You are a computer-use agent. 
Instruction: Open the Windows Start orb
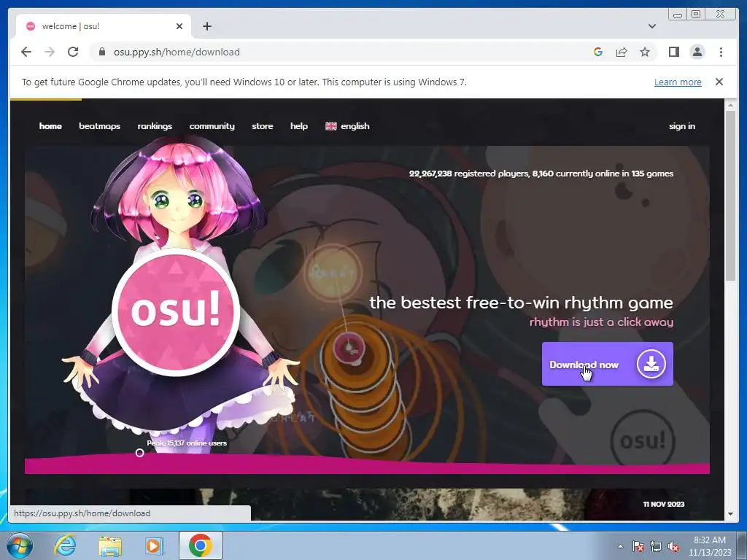(x=20, y=545)
